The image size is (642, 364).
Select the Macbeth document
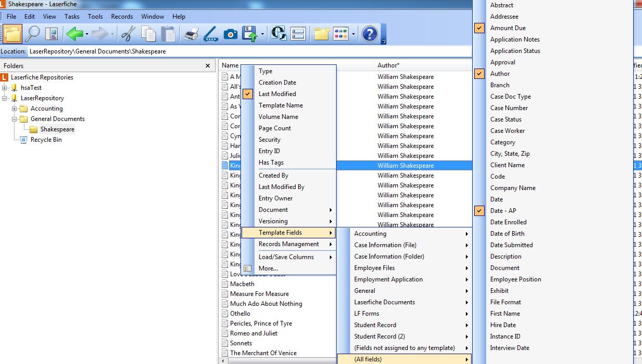(242, 284)
